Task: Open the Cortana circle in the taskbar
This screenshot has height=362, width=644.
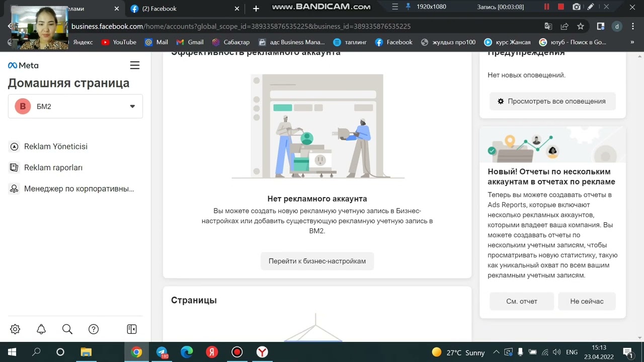Action: point(60,352)
